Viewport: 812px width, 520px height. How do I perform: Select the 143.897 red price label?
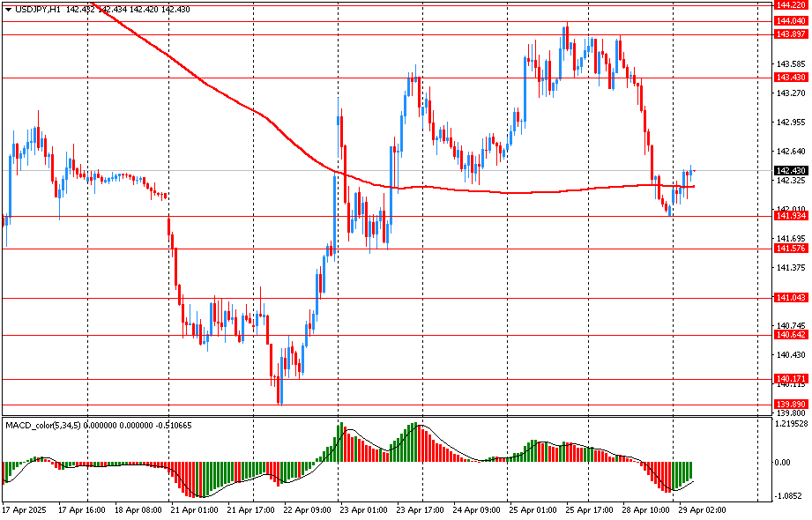pyautogui.click(x=790, y=34)
